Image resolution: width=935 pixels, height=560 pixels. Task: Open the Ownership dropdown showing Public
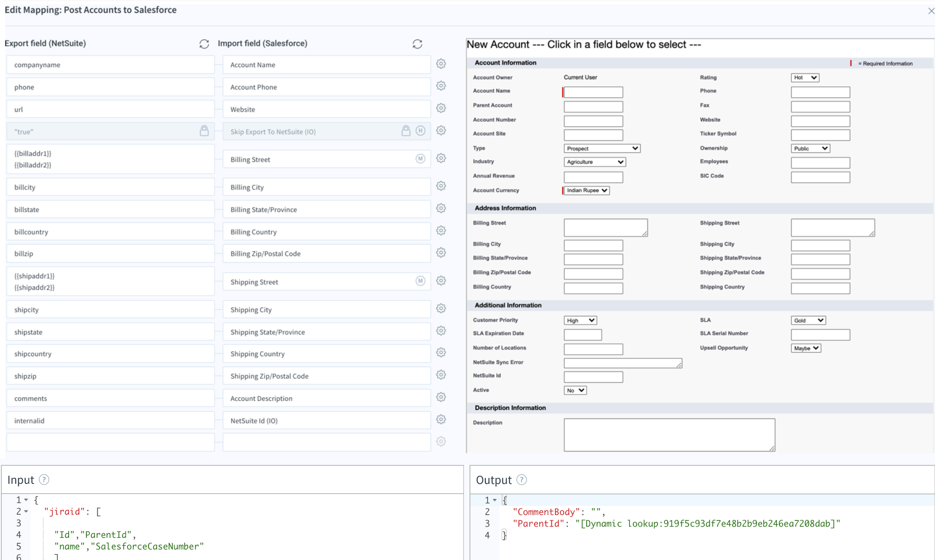[x=810, y=149]
